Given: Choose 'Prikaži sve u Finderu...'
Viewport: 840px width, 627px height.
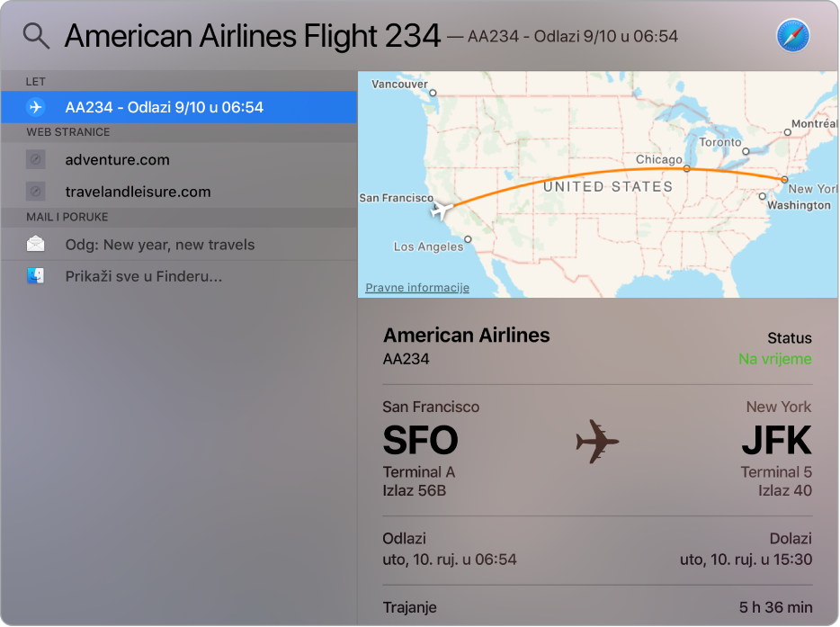Looking at the screenshot, I should (144, 276).
